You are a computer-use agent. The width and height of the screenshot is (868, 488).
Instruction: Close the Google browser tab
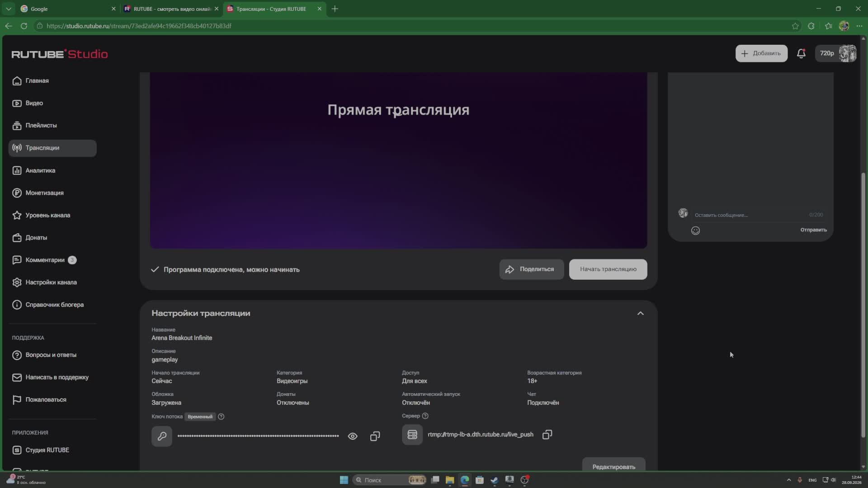click(x=113, y=9)
